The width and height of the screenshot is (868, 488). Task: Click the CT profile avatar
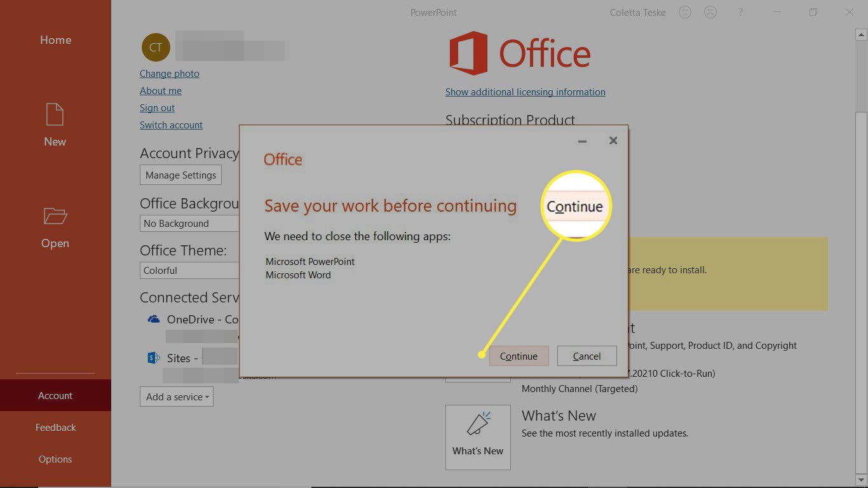click(x=156, y=48)
